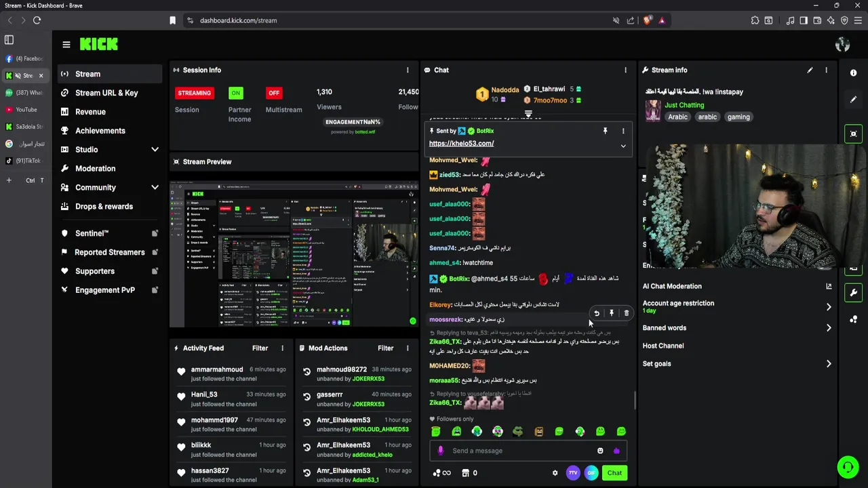The width and height of the screenshot is (868, 488).
Task: Open emoji picker in message box
Action: pos(600,451)
